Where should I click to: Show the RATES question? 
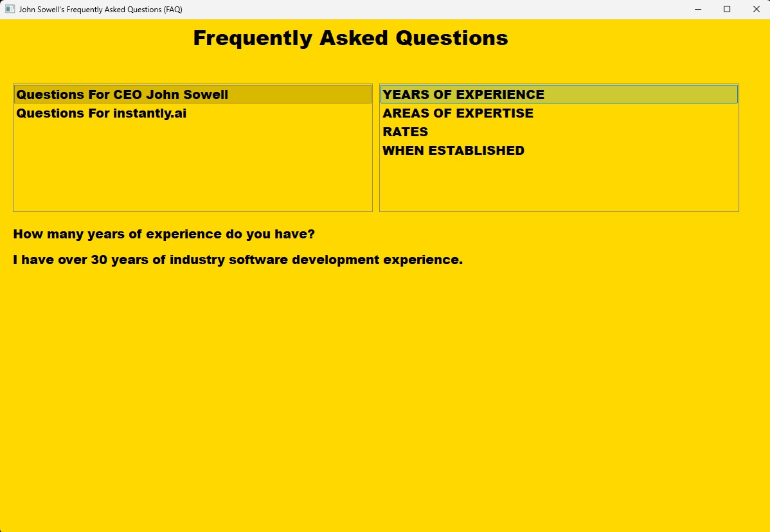tap(405, 132)
